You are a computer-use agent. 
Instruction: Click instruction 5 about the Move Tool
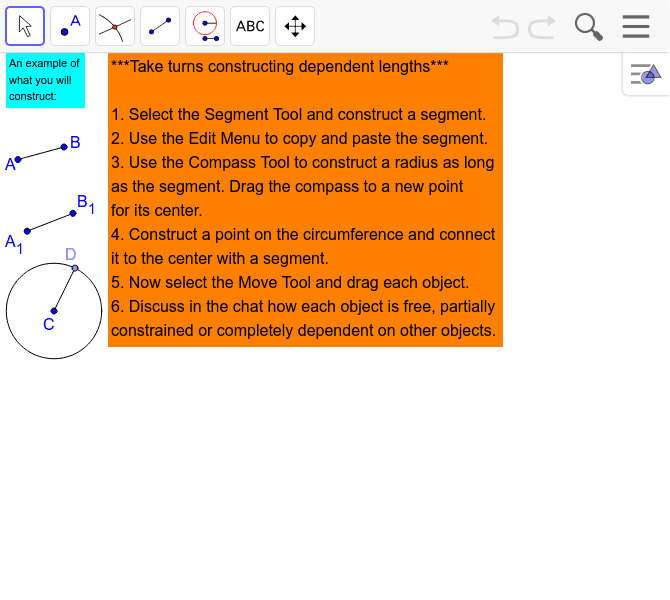point(290,282)
